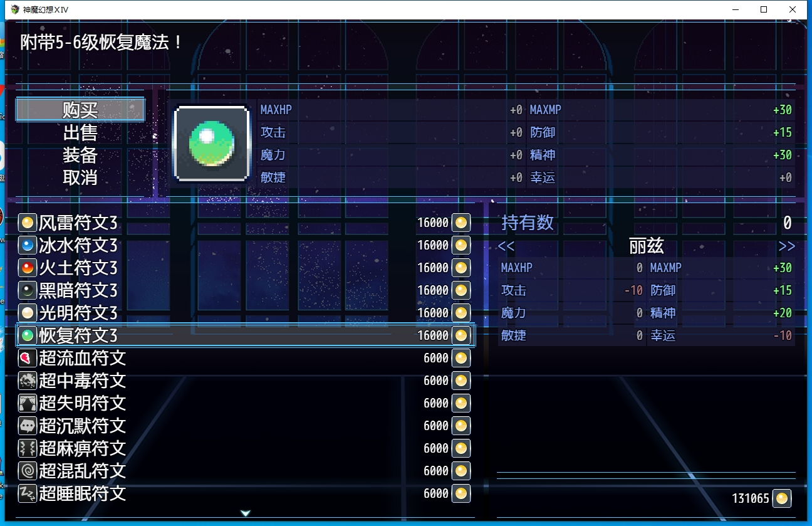Viewport: 812px width, 526px height.
Task: Click the 超中毒符文 poison icon
Action: pyautogui.click(x=27, y=381)
